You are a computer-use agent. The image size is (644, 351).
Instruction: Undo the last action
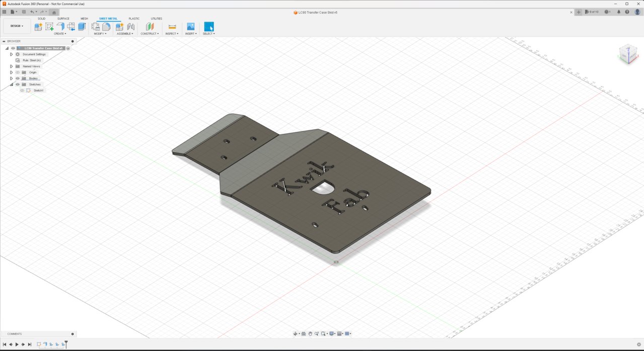[33, 12]
